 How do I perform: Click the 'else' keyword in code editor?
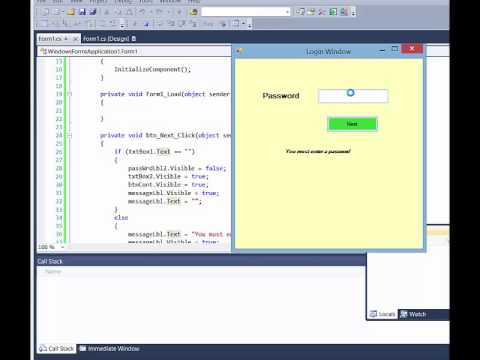pyautogui.click(x=121, y=218)
